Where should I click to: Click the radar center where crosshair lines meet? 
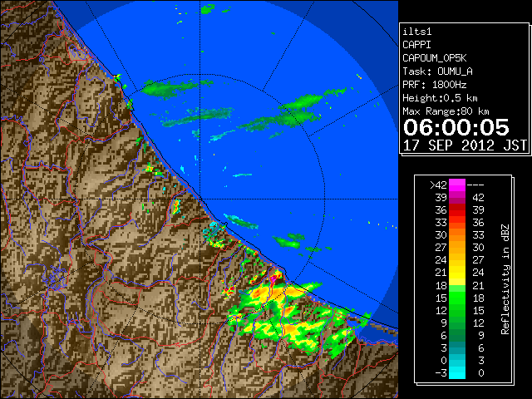[x=200, y=199]
